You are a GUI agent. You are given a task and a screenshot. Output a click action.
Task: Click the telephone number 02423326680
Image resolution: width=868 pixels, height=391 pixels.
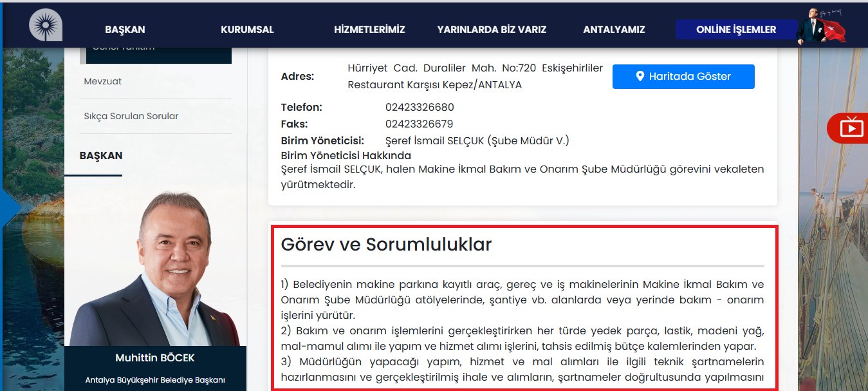420,108
